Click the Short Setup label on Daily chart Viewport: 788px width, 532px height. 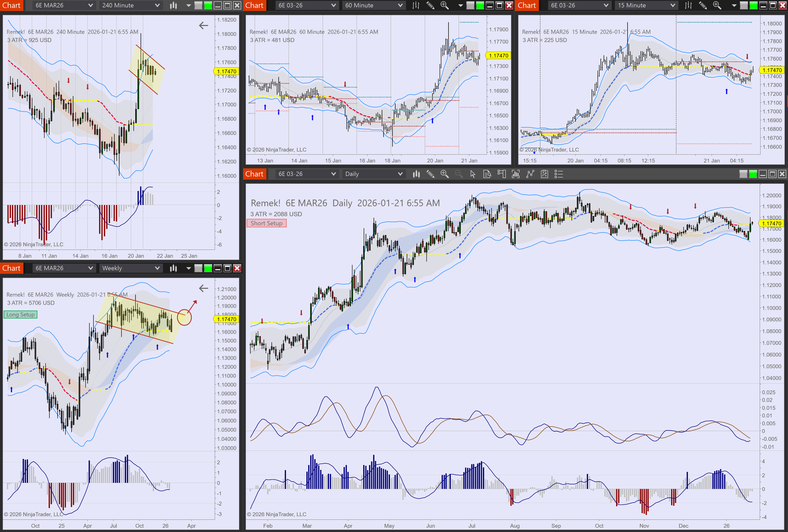pyautogui.click(x=267, y=223)
